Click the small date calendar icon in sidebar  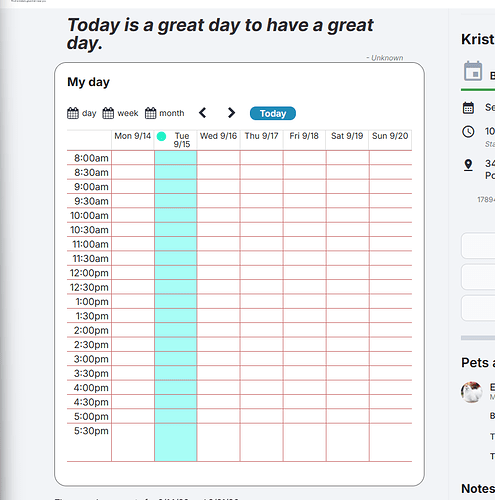468,108
